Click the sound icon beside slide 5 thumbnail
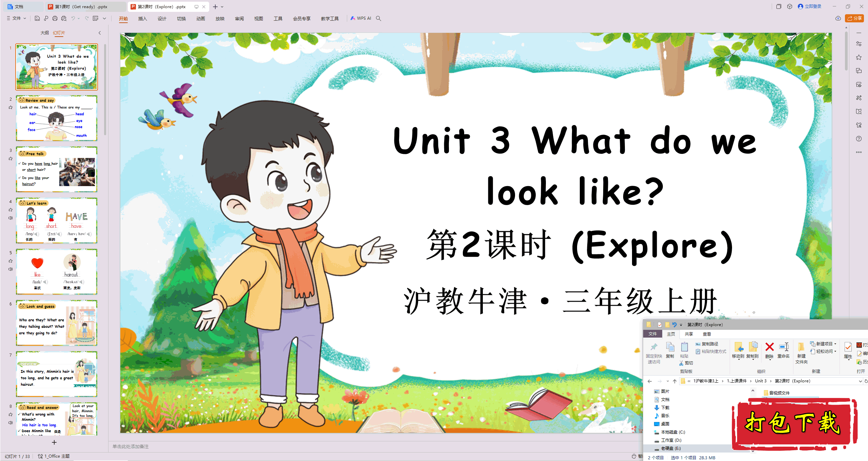Viewport: 868px width, 461px height. pos(11,269)
